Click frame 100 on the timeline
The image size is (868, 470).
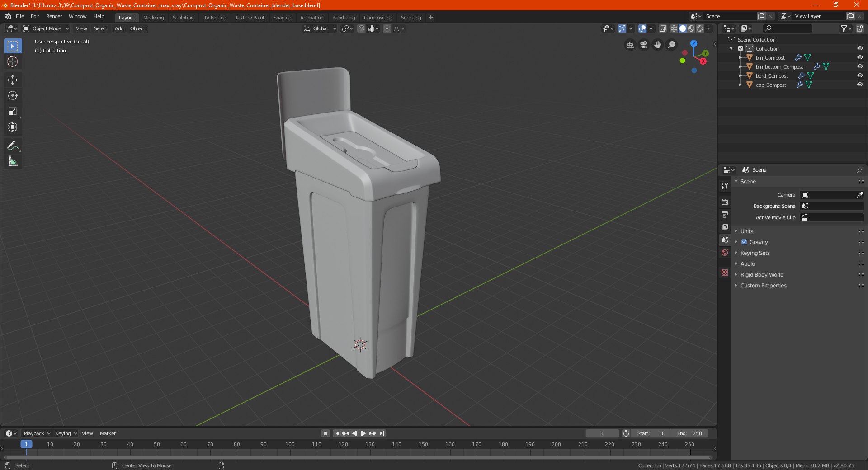pyautogui.click(x=290, y=444)
